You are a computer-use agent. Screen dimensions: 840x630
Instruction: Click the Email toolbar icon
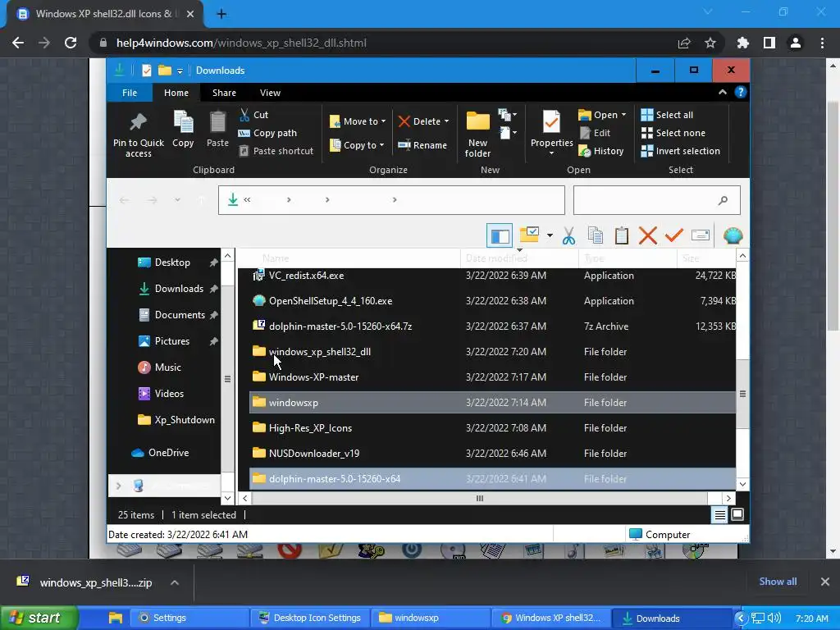coord(701,235)
